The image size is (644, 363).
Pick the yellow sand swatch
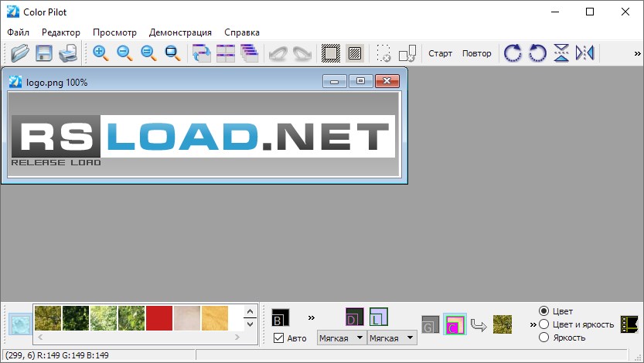tap(215, 318)
